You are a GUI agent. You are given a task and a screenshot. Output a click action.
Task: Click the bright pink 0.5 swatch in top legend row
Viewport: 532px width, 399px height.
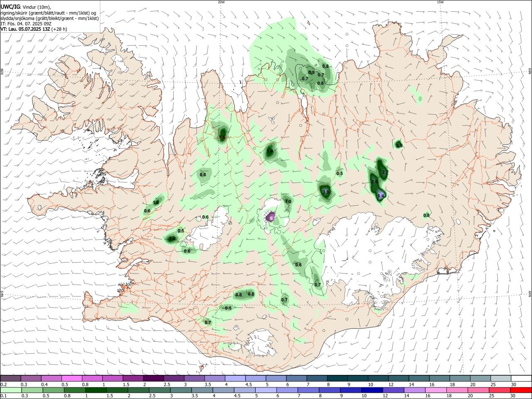point(71,378)
